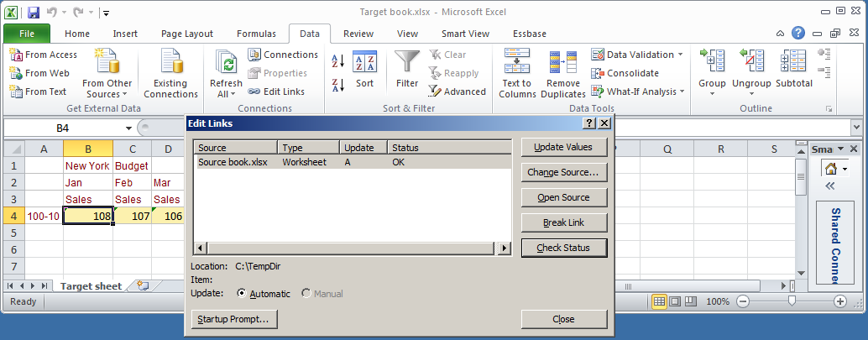The image size is (868, 340).
Task: Open Data Validation dropdown arrow
Action: click(680, 55)
